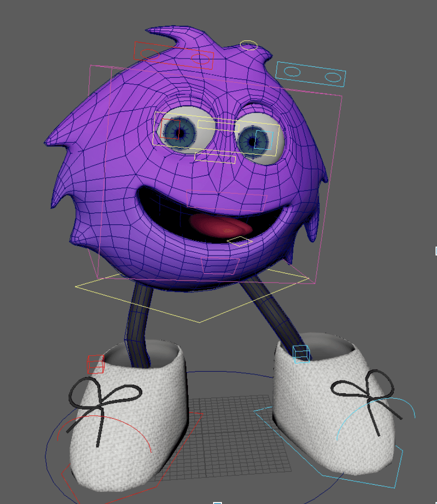Select the red brow control rectangle on head
Screen dimensions: 437x504
point(174,55)
